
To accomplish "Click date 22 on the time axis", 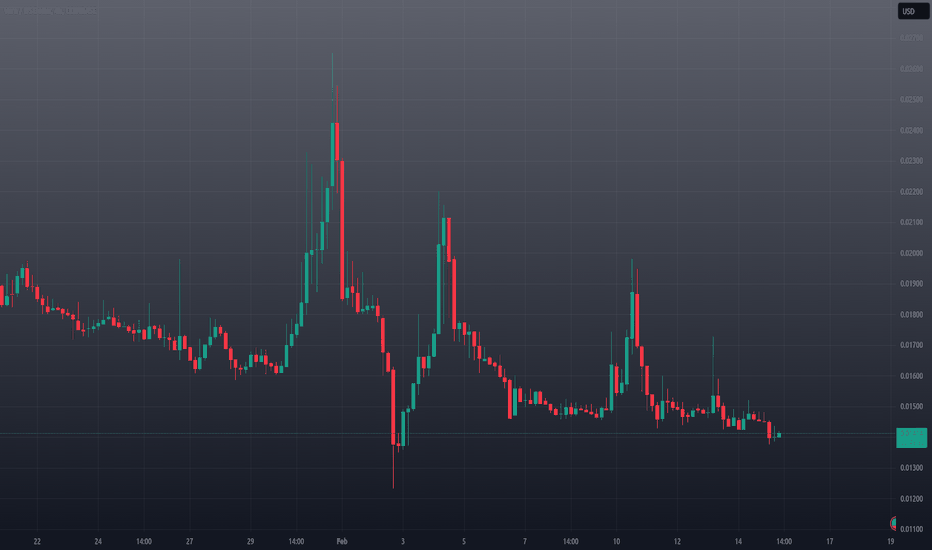I will point(37,541).
